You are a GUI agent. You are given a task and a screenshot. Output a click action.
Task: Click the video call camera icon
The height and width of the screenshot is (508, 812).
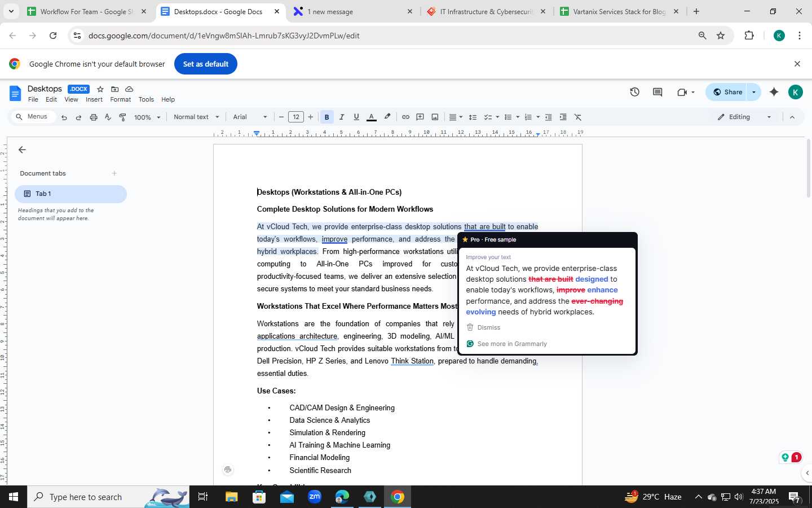coord(682,92)
